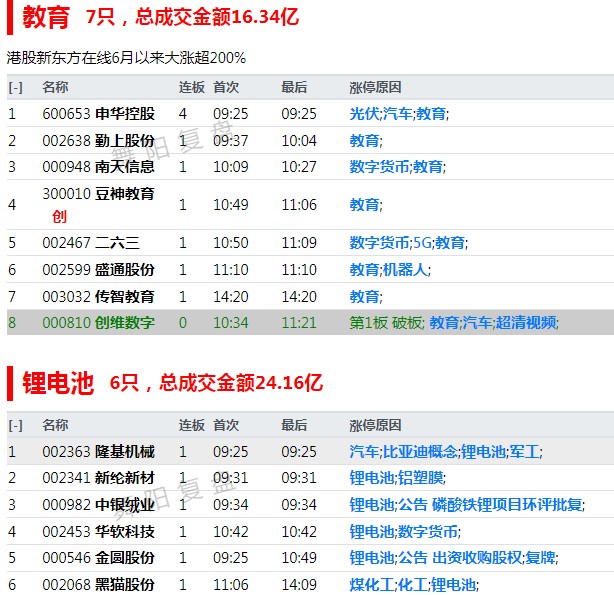This screenshot has width=614, height=595.
Task: Open 锂电池 tag in 中银绒业 row
Action: click(372, 505)
